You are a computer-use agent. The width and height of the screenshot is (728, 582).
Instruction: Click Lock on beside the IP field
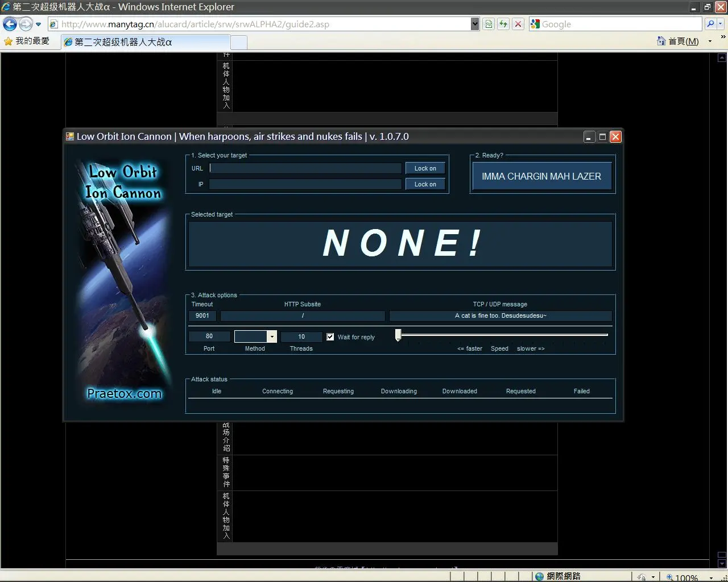[x=425, y=184]
